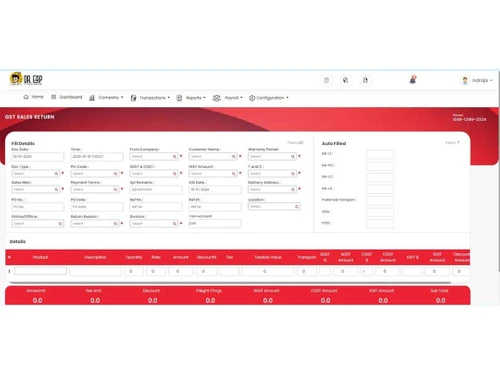The height and width of the screenshot is (375, 500).
Task: Open the Doc Type select box
Action: tap(36, 174)
